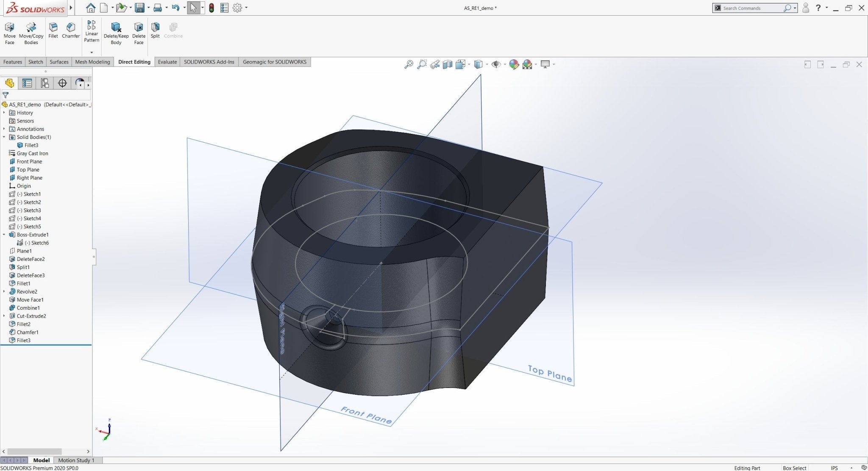Switch to the Mesh Modeling tab

click(x=92, y=62)
